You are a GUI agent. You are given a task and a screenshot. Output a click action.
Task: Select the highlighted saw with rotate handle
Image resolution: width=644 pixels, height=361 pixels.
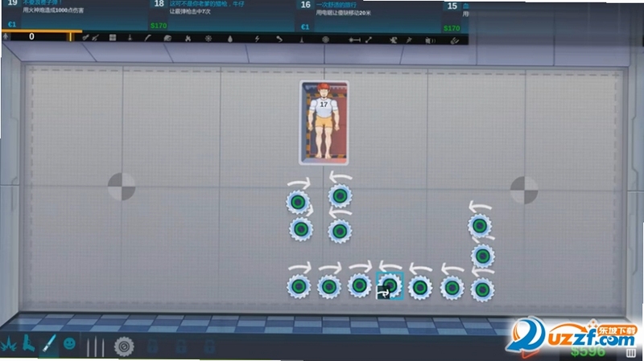[x=390, y=285]
